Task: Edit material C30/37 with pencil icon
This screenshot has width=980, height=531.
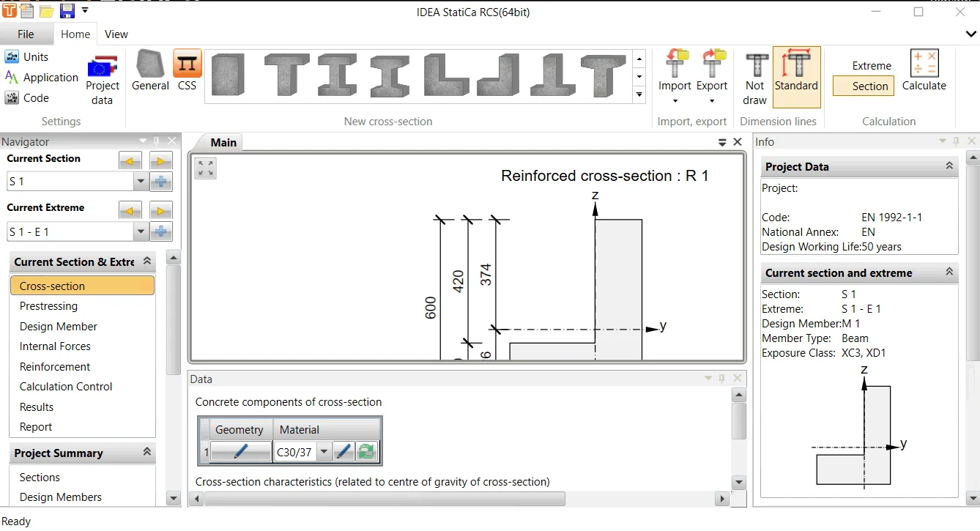Action: tap(343, 452)
